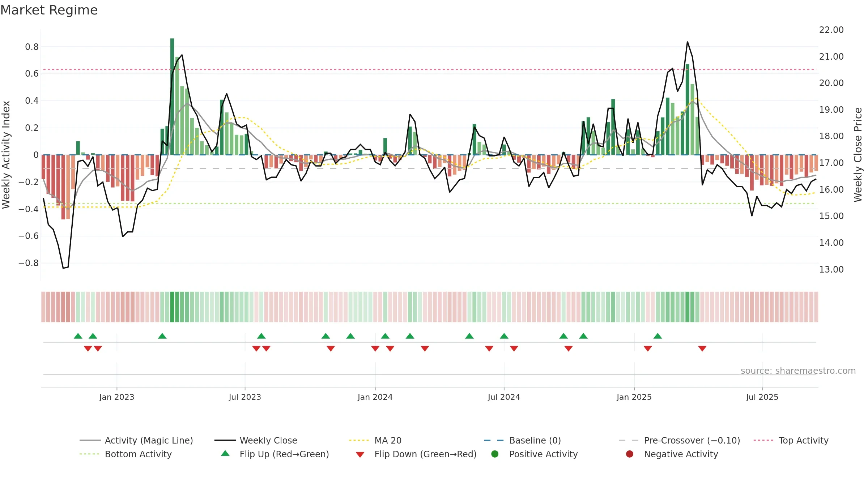Image resolution: width=868 pixels, height=488 pixels.
Task: Toggle the Pre-Crossover (−0.10) legend entry
Action: (679, 440)
